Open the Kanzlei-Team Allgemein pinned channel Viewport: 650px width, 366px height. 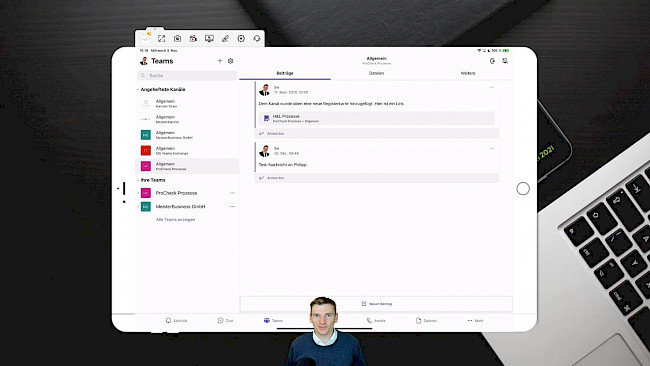tap(187, 103)
